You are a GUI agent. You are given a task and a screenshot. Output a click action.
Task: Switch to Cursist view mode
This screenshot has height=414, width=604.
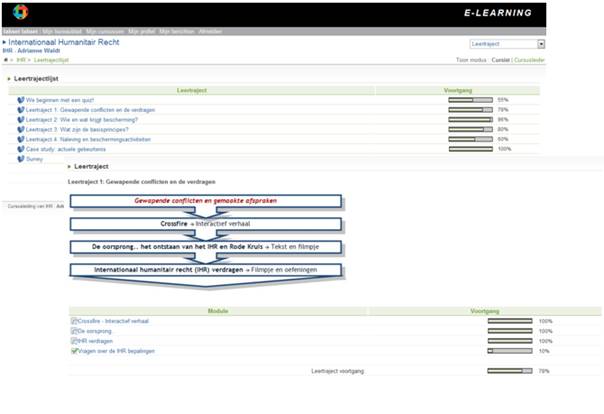pyautogui.click(x=500, y=60)
